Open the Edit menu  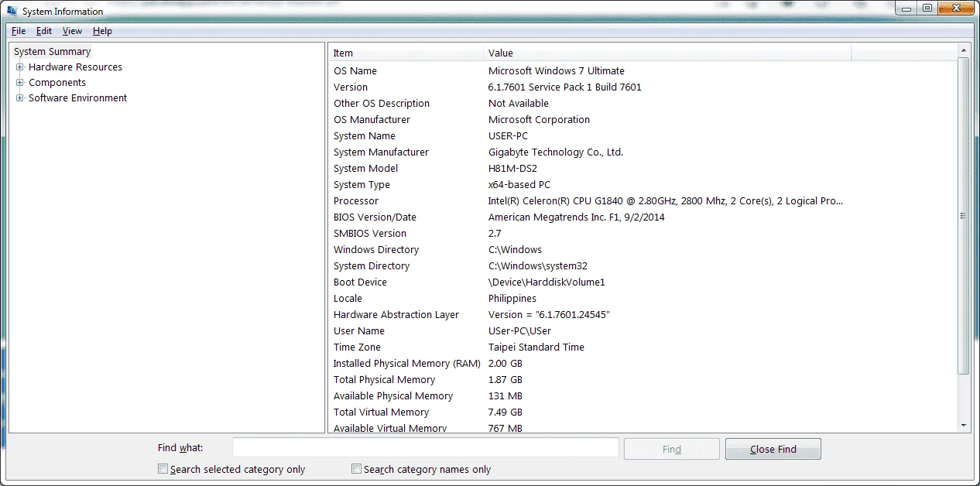click(44, 31)
